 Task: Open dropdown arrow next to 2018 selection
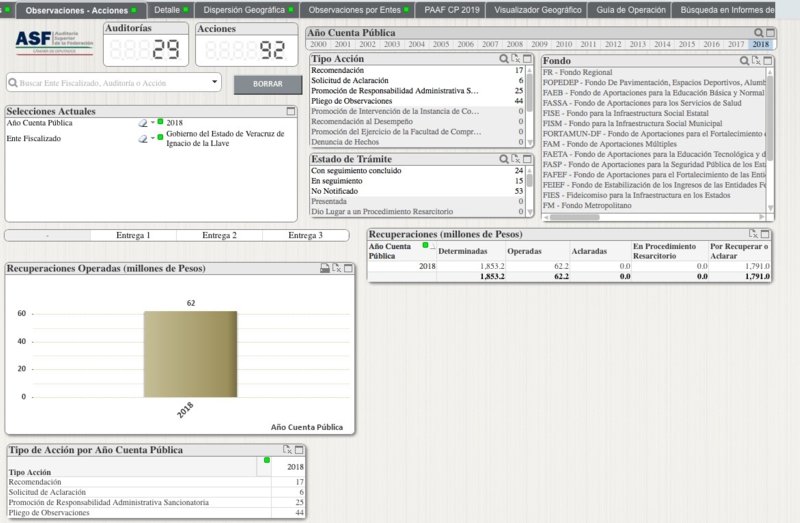[x=153, y=122]
